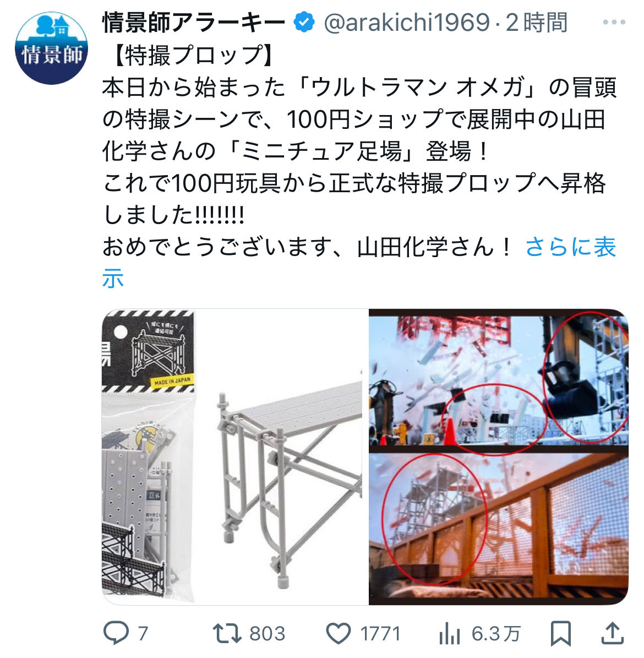This screenshot has height=658, width=644.
Task: Open the 情景師 profile avatar
Action: (x=51, y=48)
